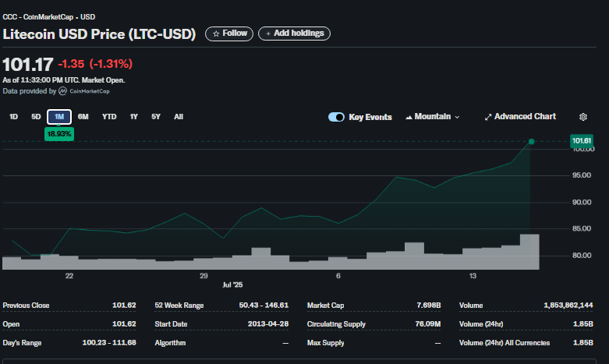
Task: Click the 'Data provided by' text
Action: 30,91
